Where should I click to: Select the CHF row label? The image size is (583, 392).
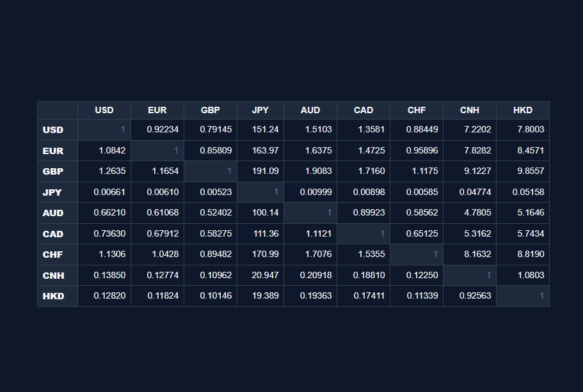click(x=58, y=255)
